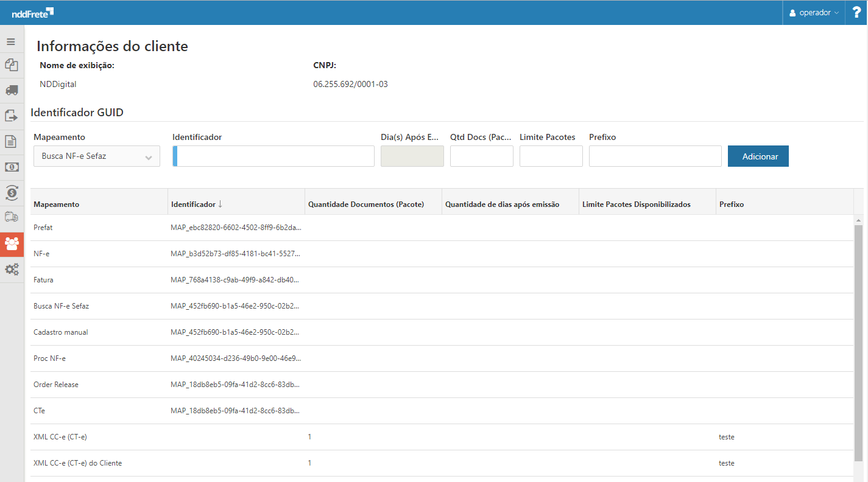The image size is (868, 482).
Task: Open the truck freight sidebar icon
Action: [x=11, y=90]
